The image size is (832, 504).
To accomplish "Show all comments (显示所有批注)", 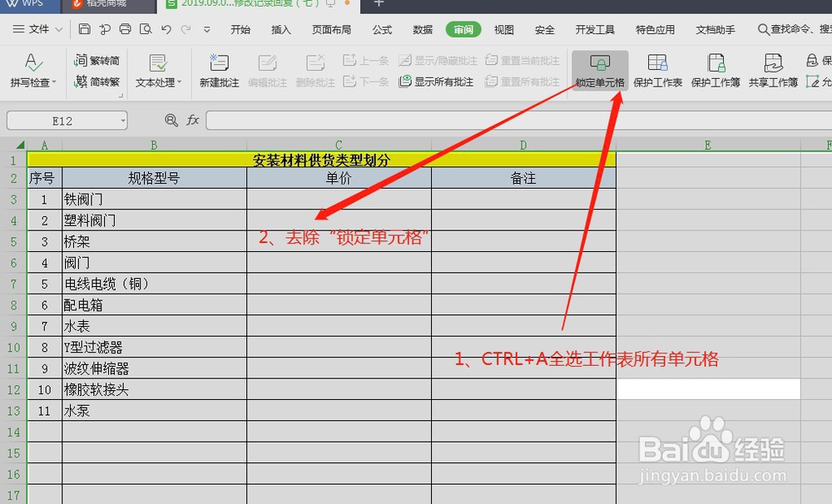I will tap(436, 82).
